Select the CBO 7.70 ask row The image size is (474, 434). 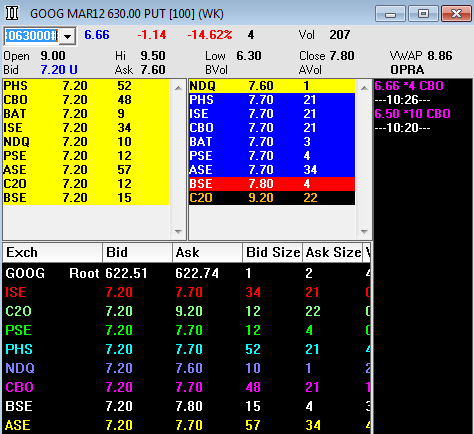click(x=272, y=128)
